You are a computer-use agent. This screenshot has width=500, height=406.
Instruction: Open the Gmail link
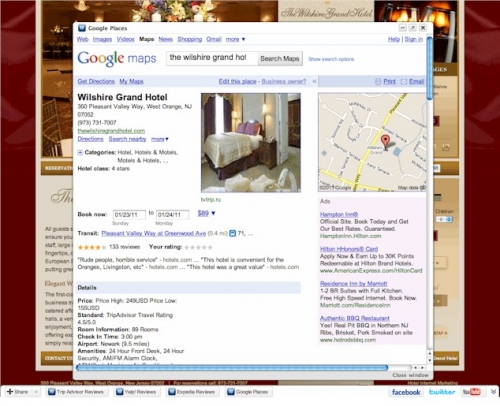point(214,39)
